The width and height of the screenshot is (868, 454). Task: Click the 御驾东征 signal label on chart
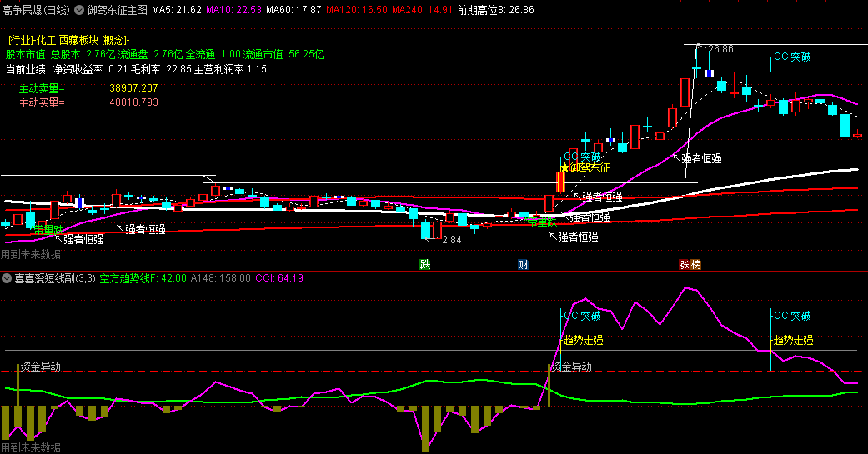point(590,167)
